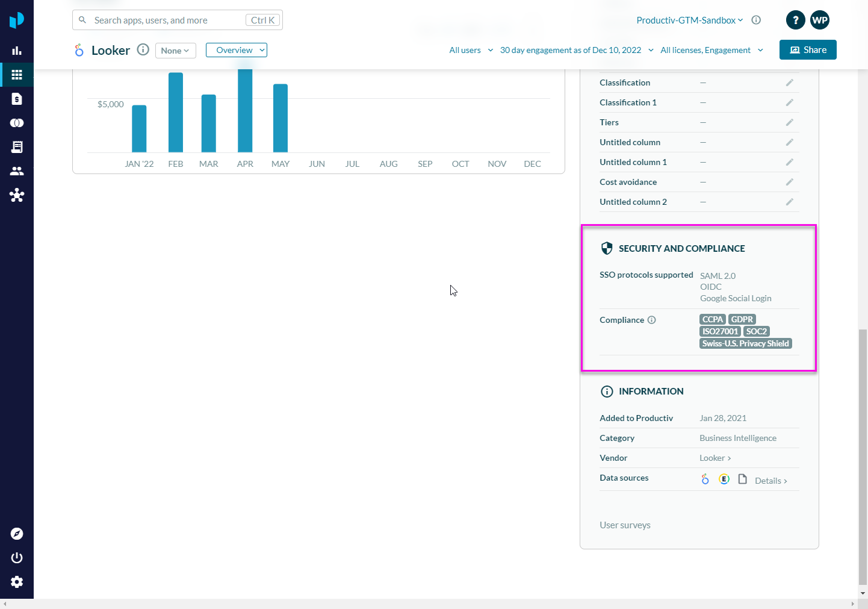Click the info icon next to Productiv-GTM-Sandbox

pos(756,20)
